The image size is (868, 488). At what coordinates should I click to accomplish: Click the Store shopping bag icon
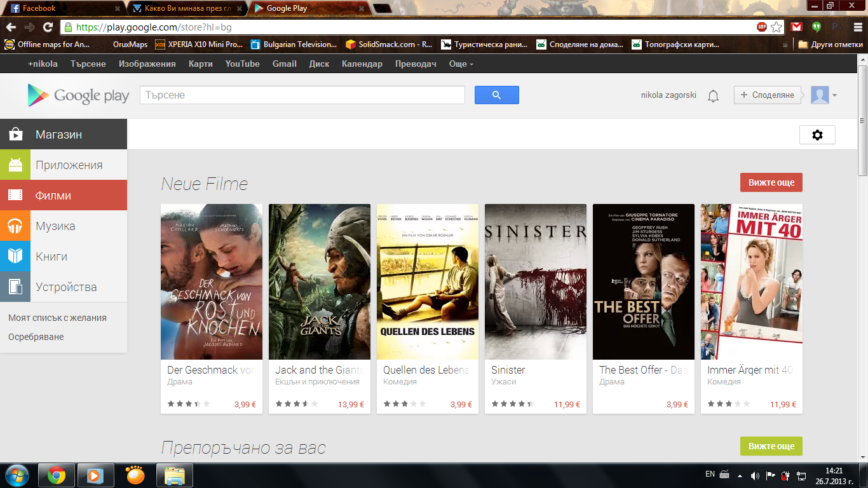(15, 134)
